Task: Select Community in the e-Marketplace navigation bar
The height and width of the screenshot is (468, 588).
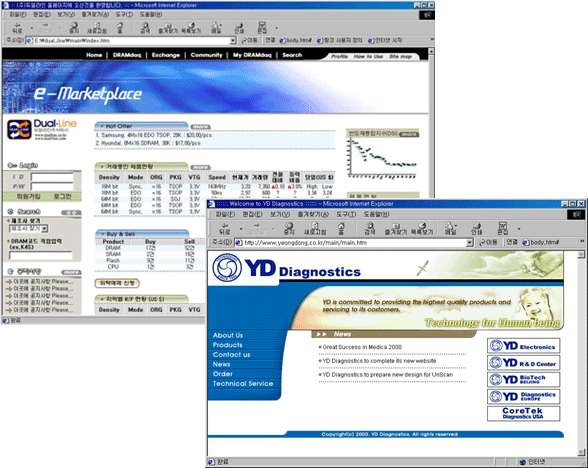Action: click(x=206, y=55)
